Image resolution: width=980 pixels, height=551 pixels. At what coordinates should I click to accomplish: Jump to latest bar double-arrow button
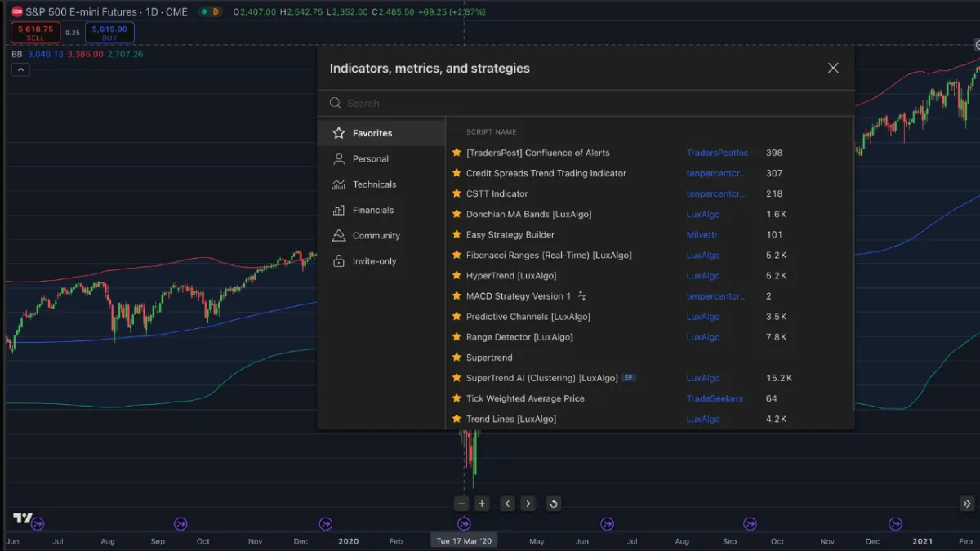[967, 504]
